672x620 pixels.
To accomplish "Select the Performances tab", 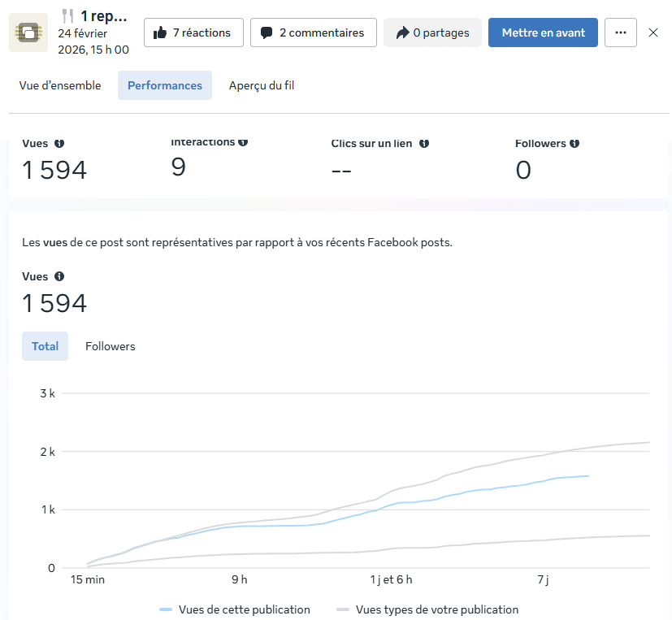I will [165, 85].
